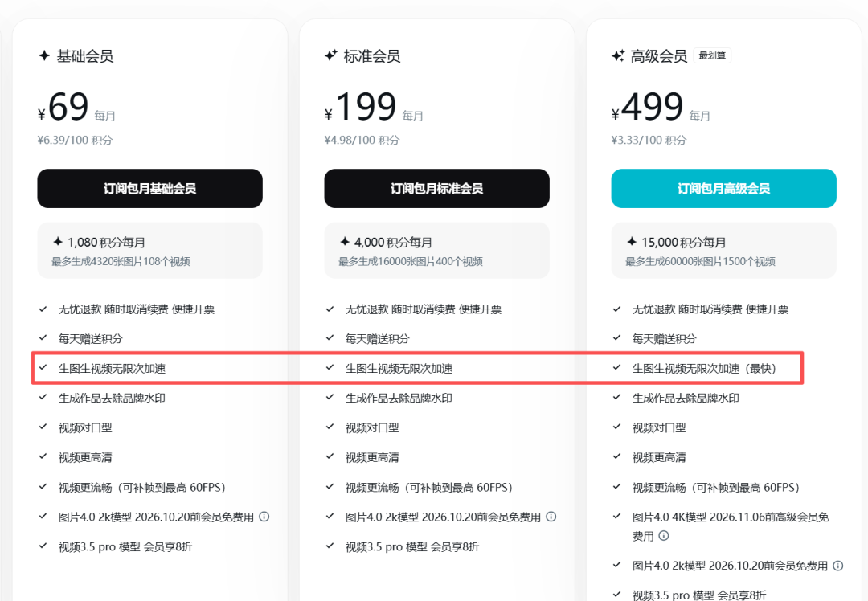
Task: Click sparkle icon next to 1,080 积分每月
Action: pyautogui.click(x=57, y=242)
